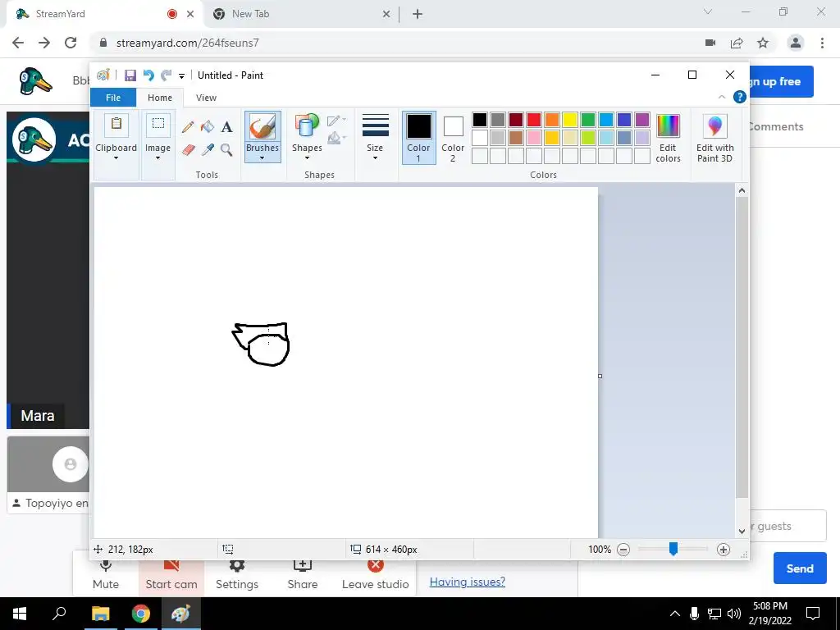This screenshot has height=630, width=840.
Task: Click the Redo arrow in Paint
Action: 167,75
